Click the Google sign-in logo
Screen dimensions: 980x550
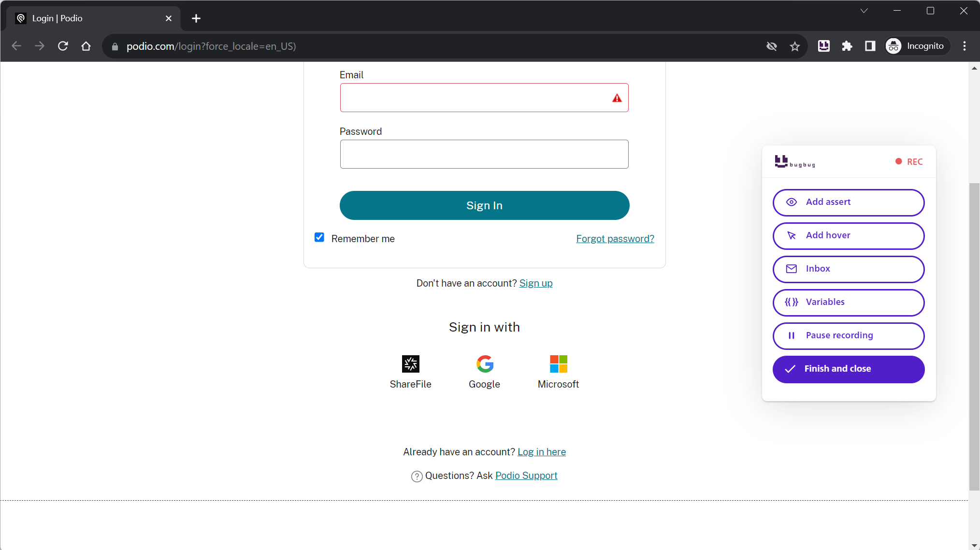484,364
